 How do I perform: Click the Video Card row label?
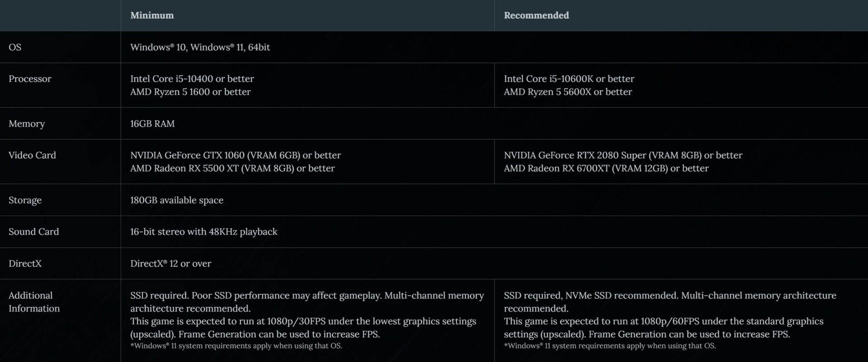tap(32, 155)
